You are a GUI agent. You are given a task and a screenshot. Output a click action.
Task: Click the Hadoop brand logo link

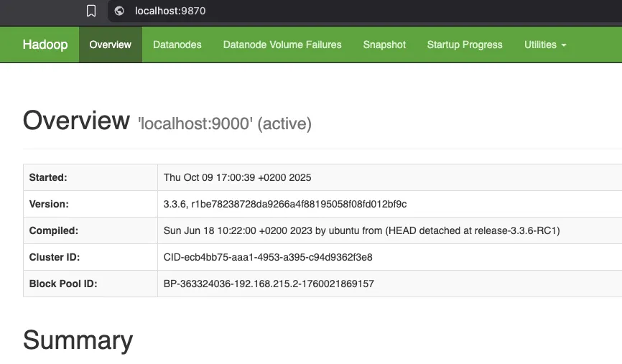point(45,45)
